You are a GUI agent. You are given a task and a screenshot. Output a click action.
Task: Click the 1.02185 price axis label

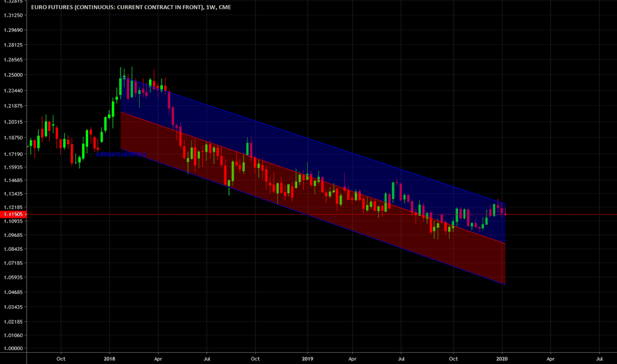click(x=13, y=322)
